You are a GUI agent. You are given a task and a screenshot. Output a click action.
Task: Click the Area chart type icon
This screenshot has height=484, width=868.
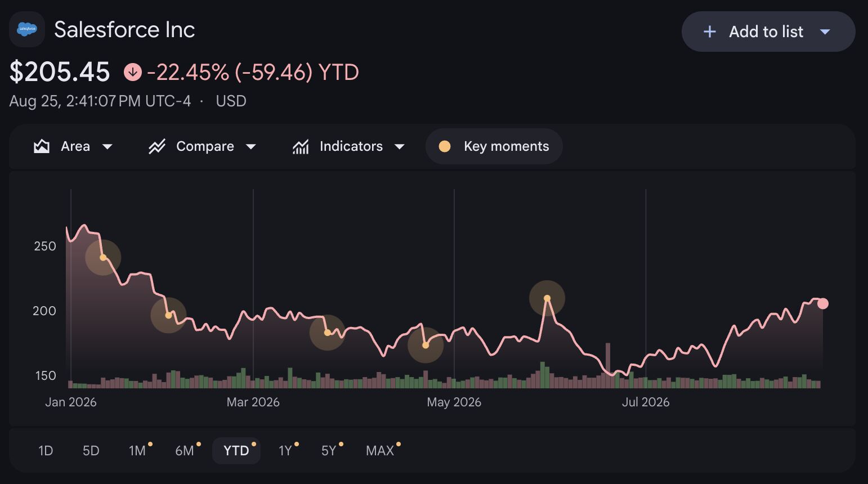(42, 146)
